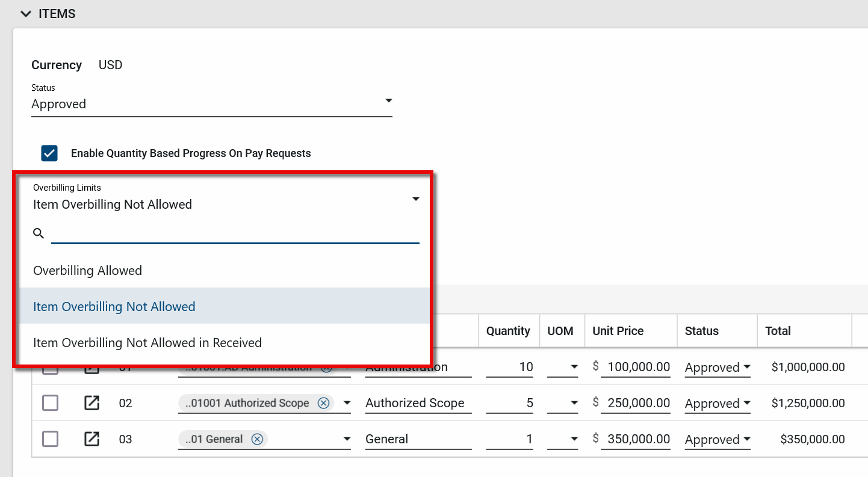Click the Quantity column header
Viewport: 868px width, 477px height.
pos(508,331)
